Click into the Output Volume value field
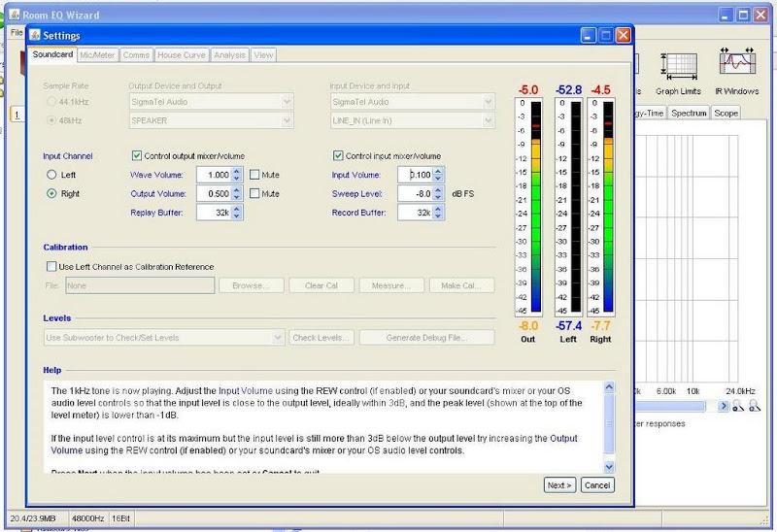 click(x=213, y=193)
